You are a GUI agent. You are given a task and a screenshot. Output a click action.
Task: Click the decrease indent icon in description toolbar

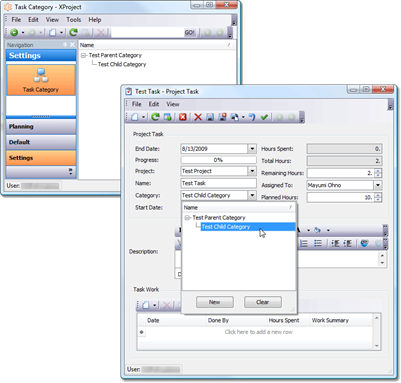click(335, 244)
